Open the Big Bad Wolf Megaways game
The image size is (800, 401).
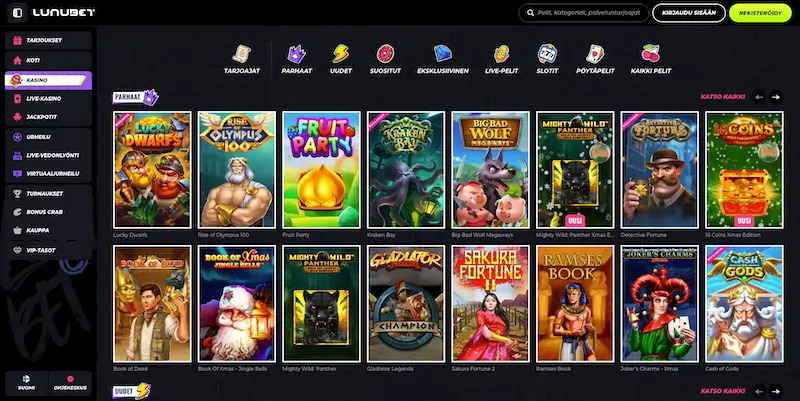[x=491, y=170]
